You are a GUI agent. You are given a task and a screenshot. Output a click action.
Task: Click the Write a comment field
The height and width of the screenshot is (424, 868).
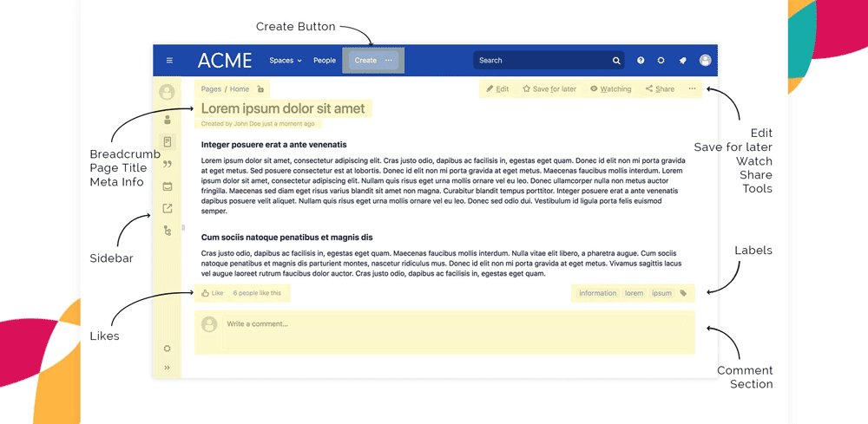pyautogui.click(x=457, y=332)
